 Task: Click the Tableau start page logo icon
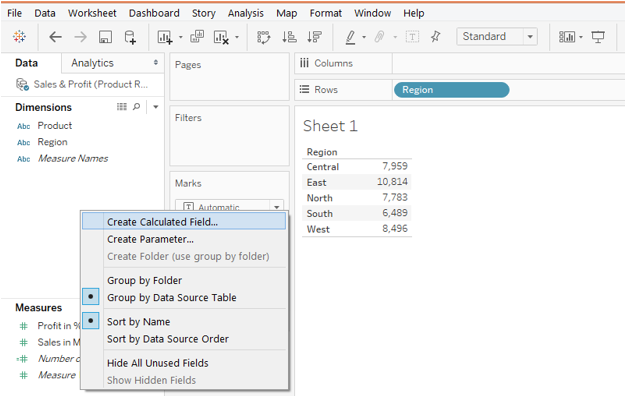click(19, 37)
